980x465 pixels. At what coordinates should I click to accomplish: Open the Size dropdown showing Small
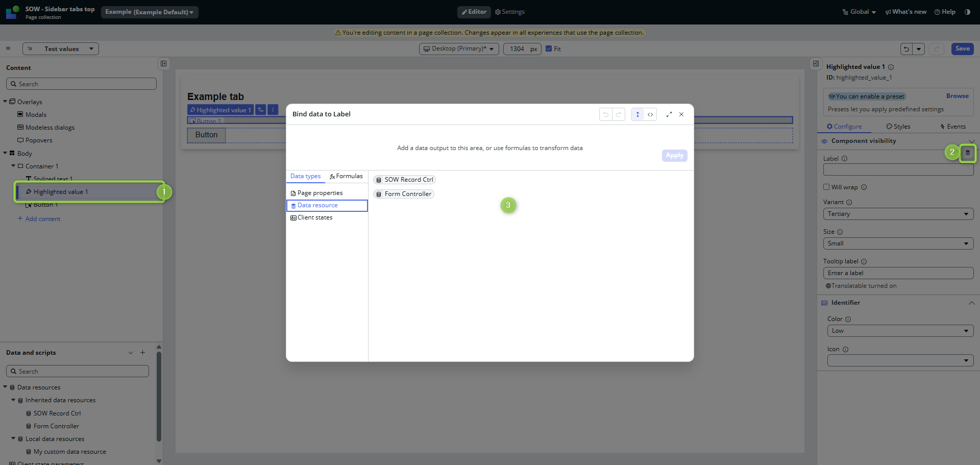point(898,243)
